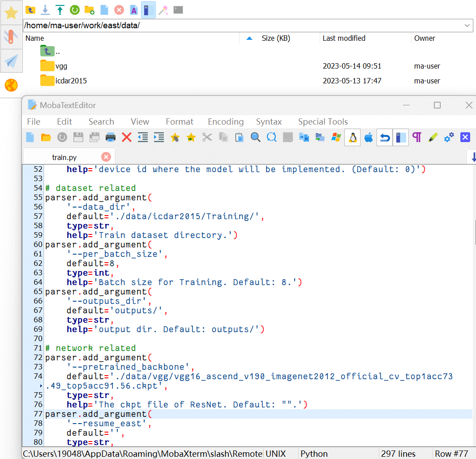
Task: Toggle the SFTP panel layout button
Action: [149, 10]
